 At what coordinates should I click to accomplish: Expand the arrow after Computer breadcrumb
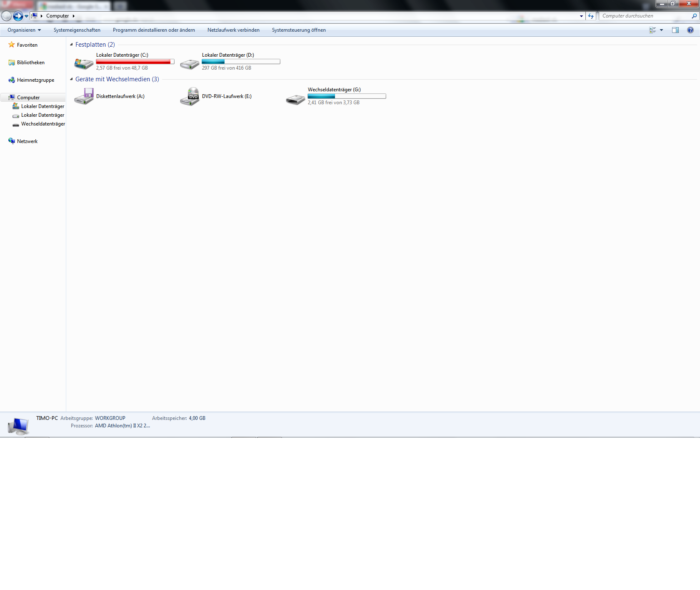coord(74,16)
